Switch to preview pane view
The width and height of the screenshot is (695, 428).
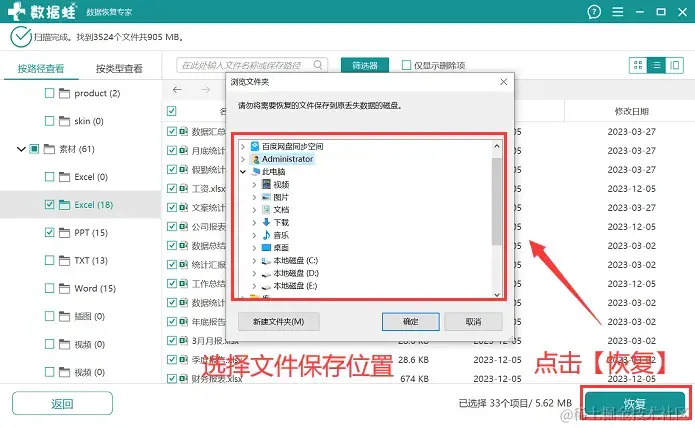pyautogui.click(x=675, y=66)
